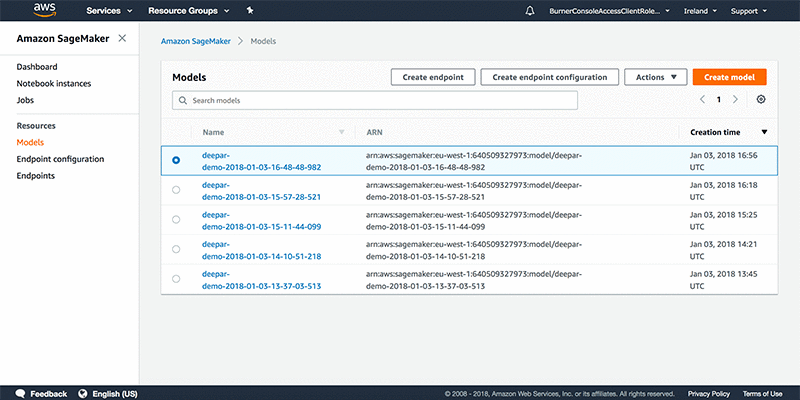
Task: Open the Actions dropdown
Action: pyautogui.click(x=656, y=77)
